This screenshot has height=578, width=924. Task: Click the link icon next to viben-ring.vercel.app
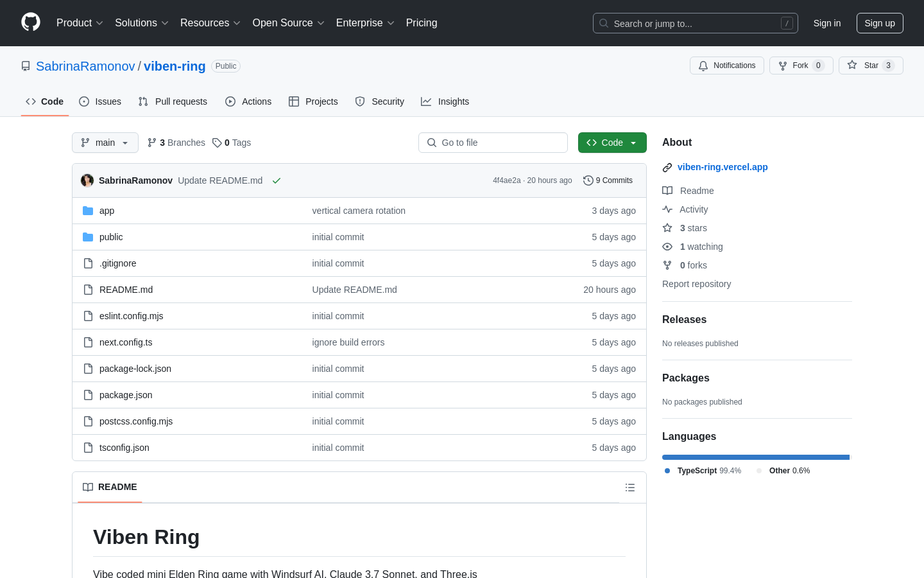click(667, 168)
